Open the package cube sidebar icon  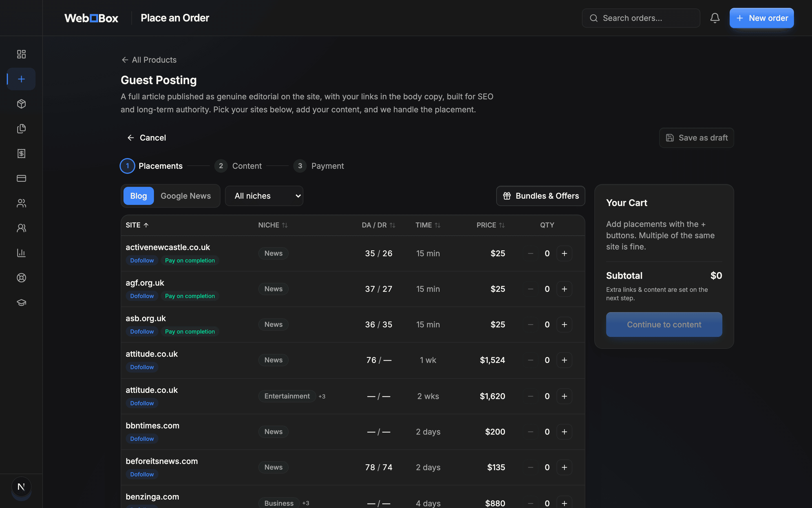[x=21, y=104]
